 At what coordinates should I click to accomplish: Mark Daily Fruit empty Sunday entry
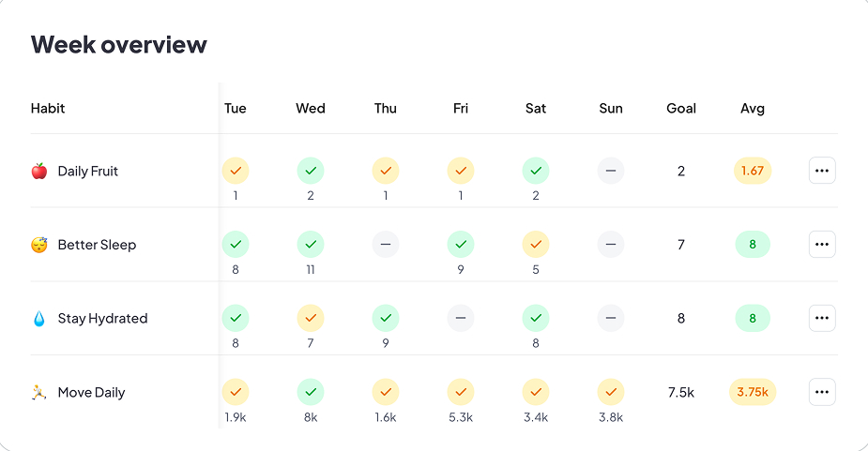click(x=611, y=171)
